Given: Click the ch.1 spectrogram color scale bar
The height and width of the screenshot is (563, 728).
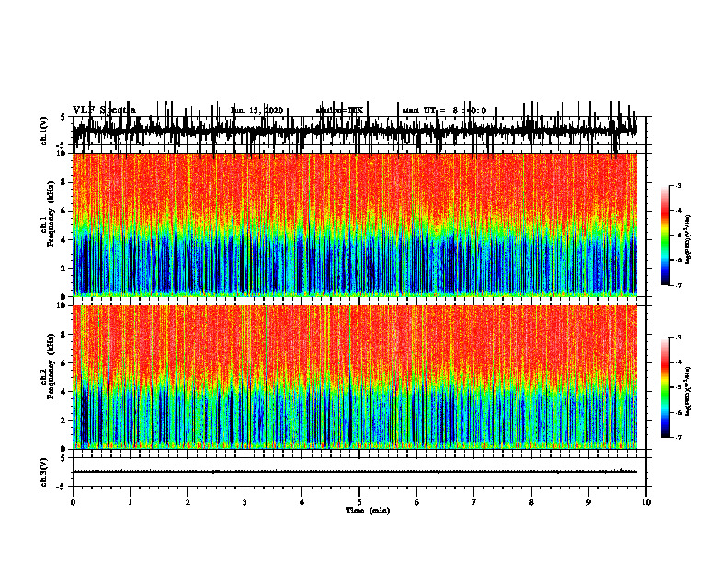Looking at the screenshot, I should coord(665,235).
